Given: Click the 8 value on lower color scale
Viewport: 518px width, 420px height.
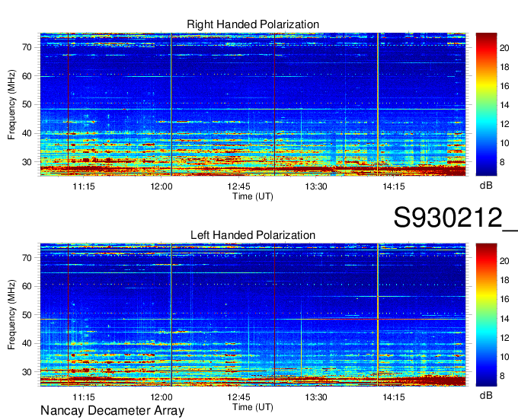Looking at the screenshot, I should point(502,376).
